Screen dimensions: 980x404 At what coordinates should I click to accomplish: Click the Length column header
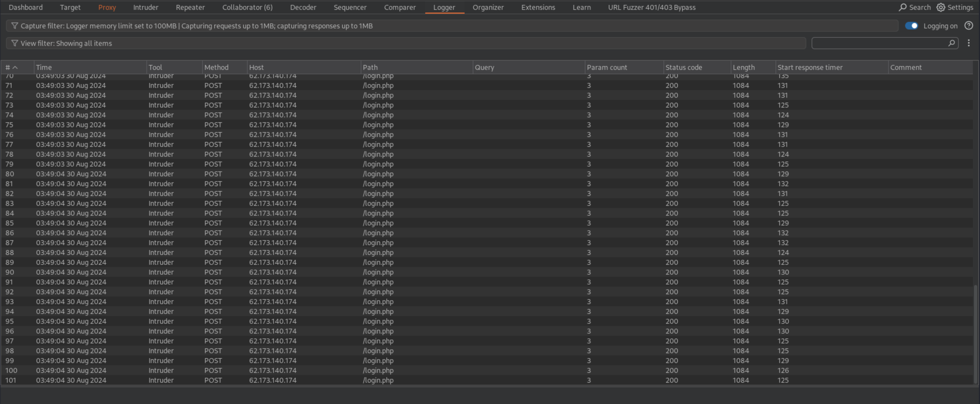[x=743, y=67]
